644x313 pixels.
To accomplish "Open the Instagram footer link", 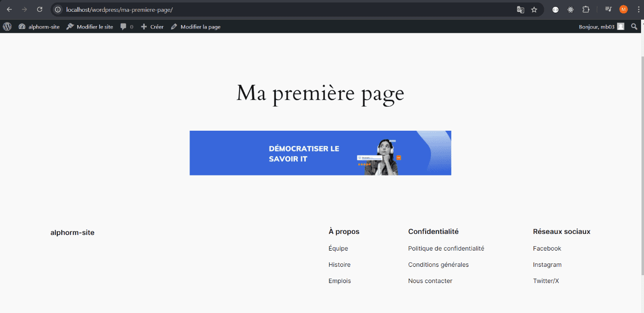I will (547, 265).
